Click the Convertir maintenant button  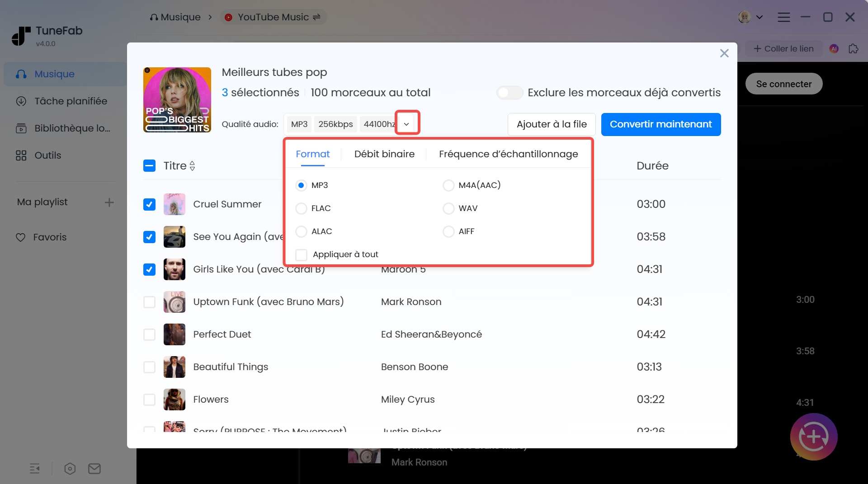pyautogui.click(x=660, y=124)
